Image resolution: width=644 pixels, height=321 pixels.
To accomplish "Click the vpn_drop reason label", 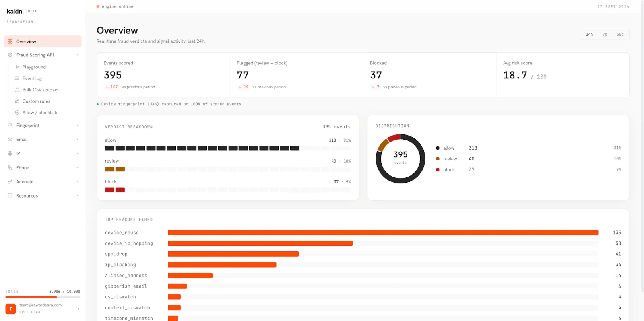I will (116, 254).
